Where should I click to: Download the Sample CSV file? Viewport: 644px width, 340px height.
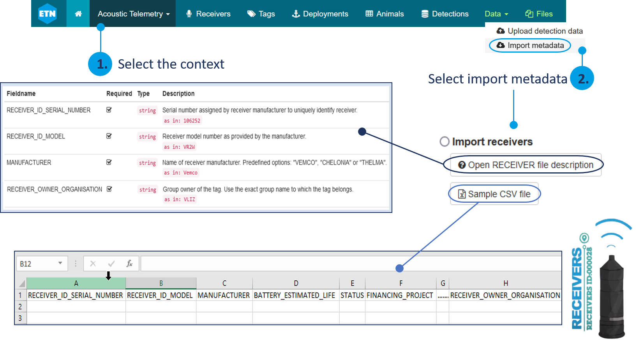[x=494, y=194]
